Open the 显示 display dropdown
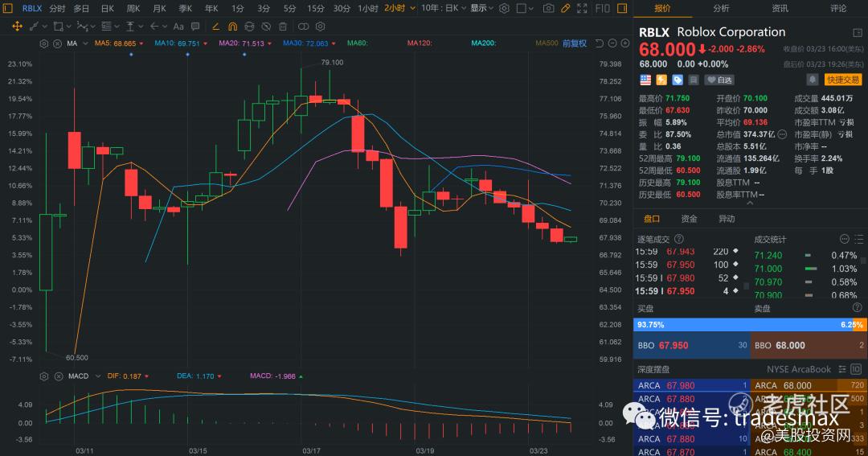 (481, 8)
